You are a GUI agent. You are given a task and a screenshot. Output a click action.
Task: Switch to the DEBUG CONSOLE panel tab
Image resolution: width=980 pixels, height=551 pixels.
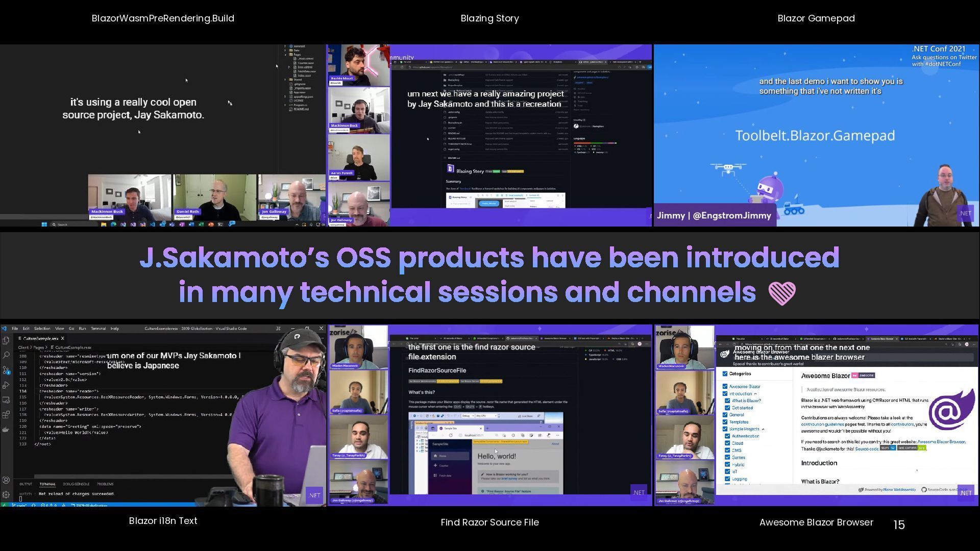[76, 484]
